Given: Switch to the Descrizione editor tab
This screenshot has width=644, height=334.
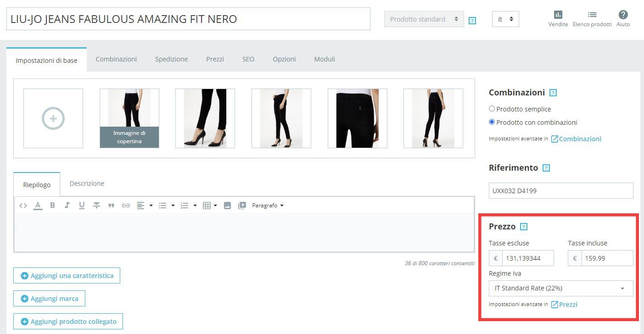Looking at the screenshot, I should (x=87, y=184).
